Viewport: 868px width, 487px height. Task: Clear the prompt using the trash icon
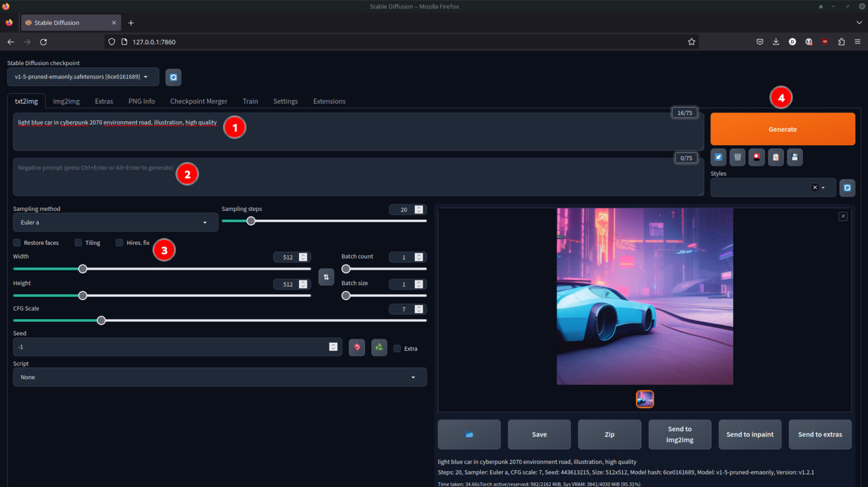pyautogui.click(x=737, y=157)
